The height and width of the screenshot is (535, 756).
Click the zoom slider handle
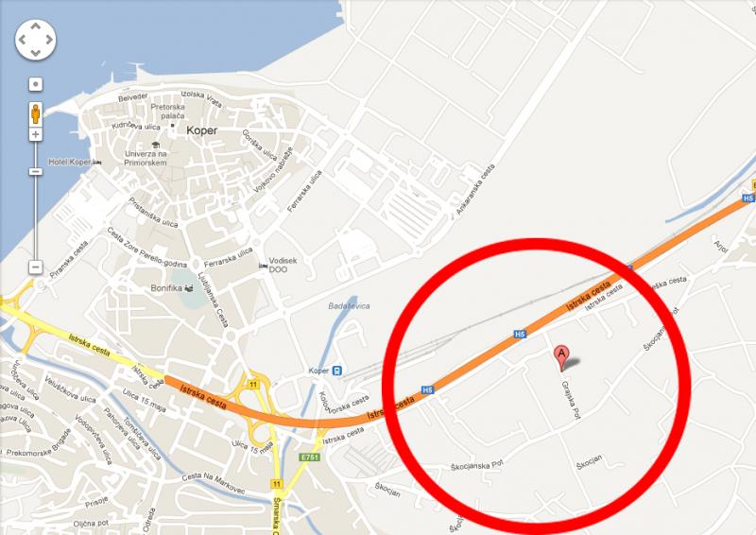point(36,172)
